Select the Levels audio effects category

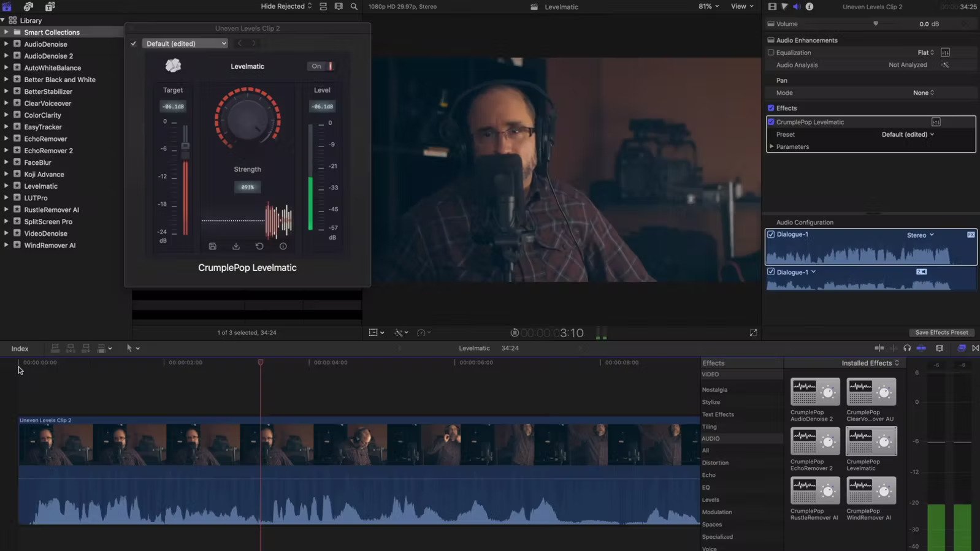(x=710, y=500)
